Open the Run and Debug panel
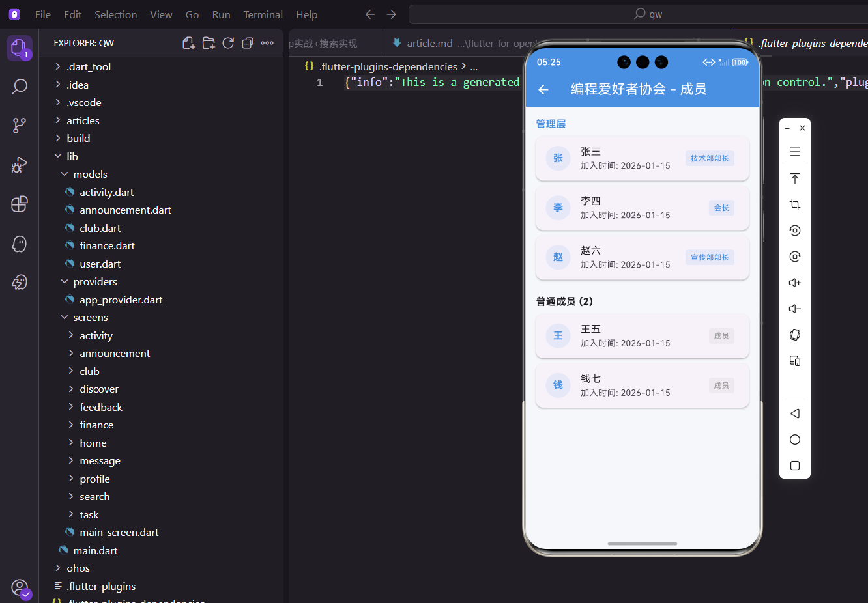This screenshot has height=603, width=868. click(20, 165)
